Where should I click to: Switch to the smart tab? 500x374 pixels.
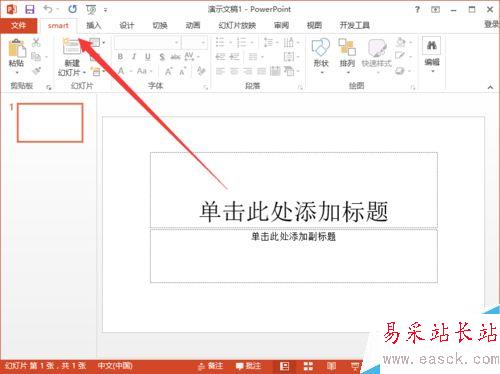coord(58,25)
